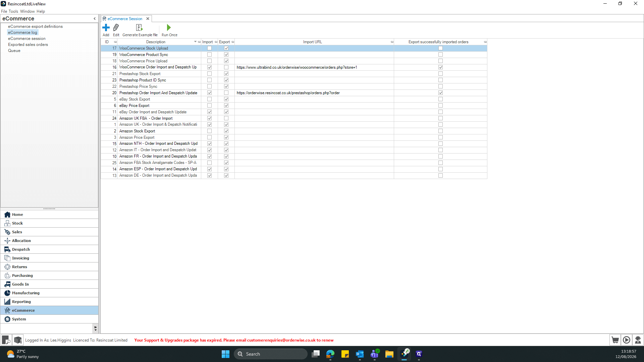Open eCommerce session in sidebar
This screenshot has height=362, width=644.
point(27,39)
